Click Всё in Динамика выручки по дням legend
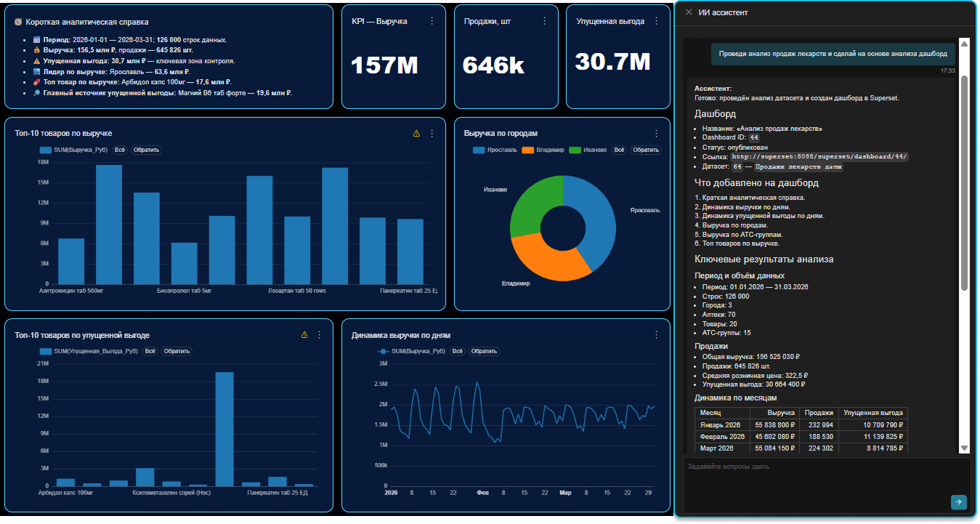The width and height of the screenshot is (980, 524). coord(457,351)
